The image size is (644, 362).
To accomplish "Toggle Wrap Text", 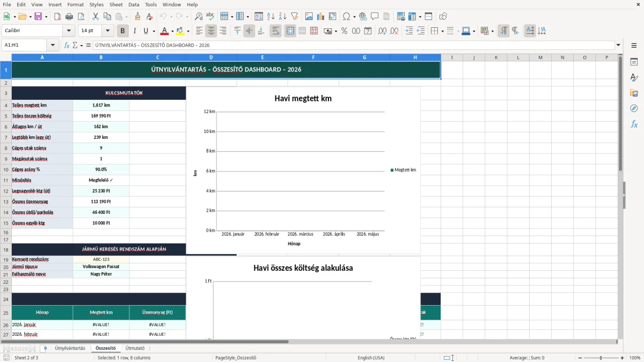I will point(276,31).
